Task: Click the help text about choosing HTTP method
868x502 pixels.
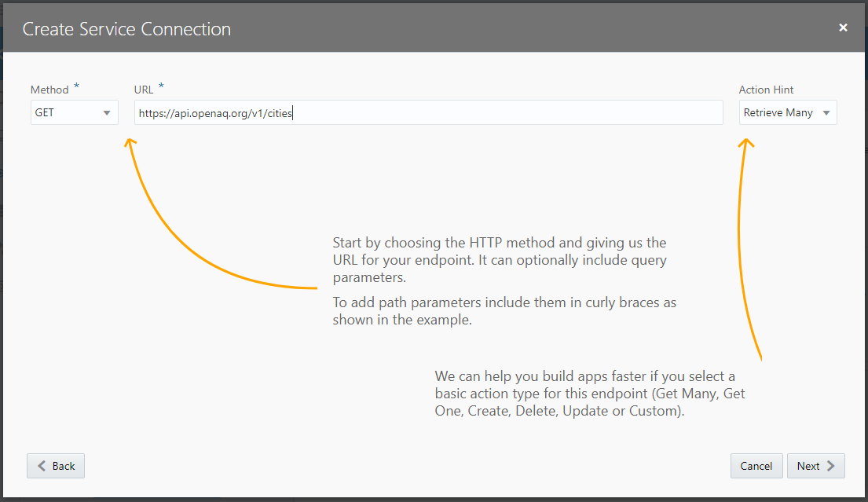Action: (x=500, y=258)
